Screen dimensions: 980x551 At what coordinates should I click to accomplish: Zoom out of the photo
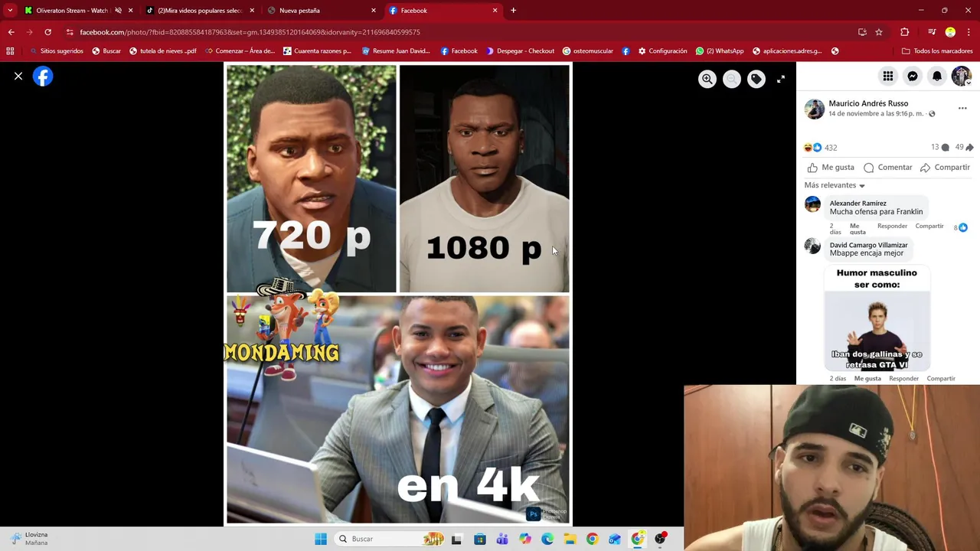point(732,79)
